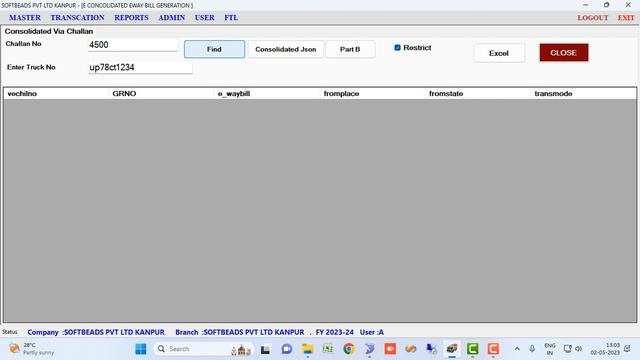This screenshot has width=640, height=360.
Task: Click the Branch status bar entry
Action: [240, 332]
